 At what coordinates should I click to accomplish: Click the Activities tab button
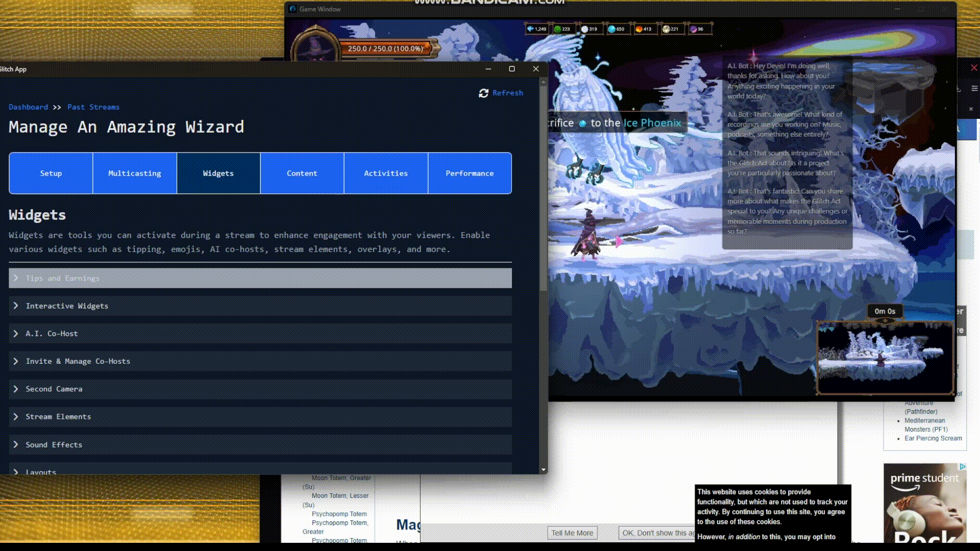pyautogui.click(x=386, y=173)
